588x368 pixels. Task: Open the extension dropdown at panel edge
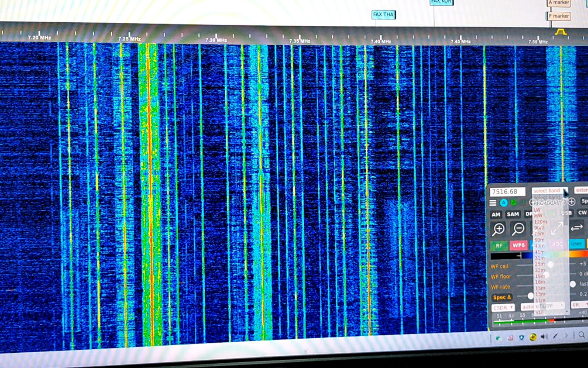tap(581, 190)
